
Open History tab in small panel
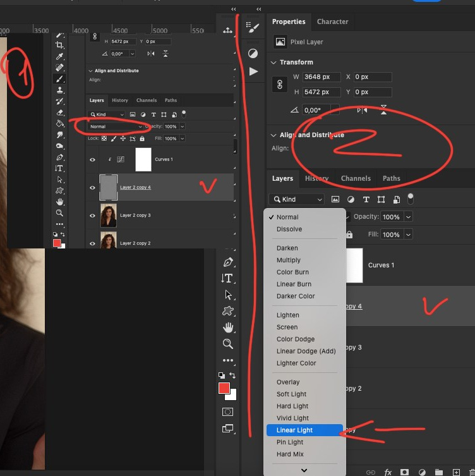coord(120,100)
